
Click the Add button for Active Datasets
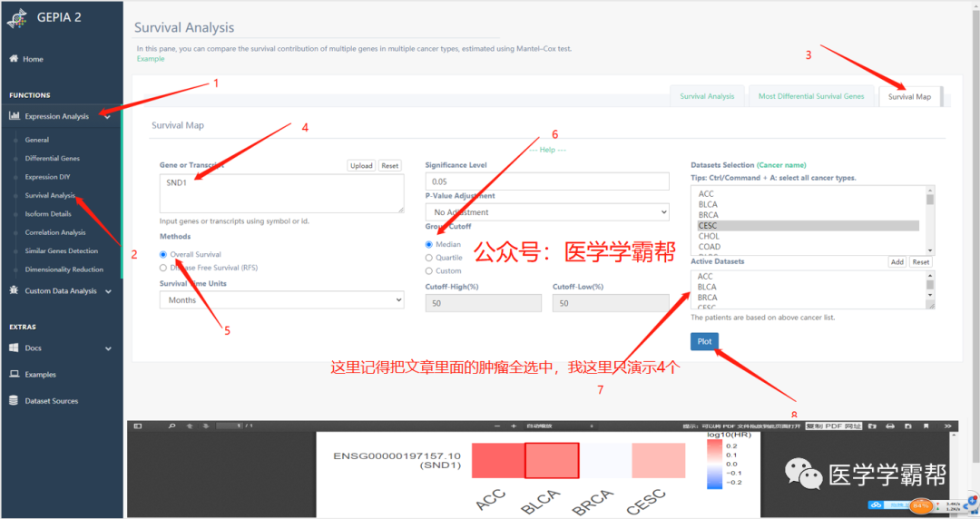pyautogui.click(x=897, y=262)
